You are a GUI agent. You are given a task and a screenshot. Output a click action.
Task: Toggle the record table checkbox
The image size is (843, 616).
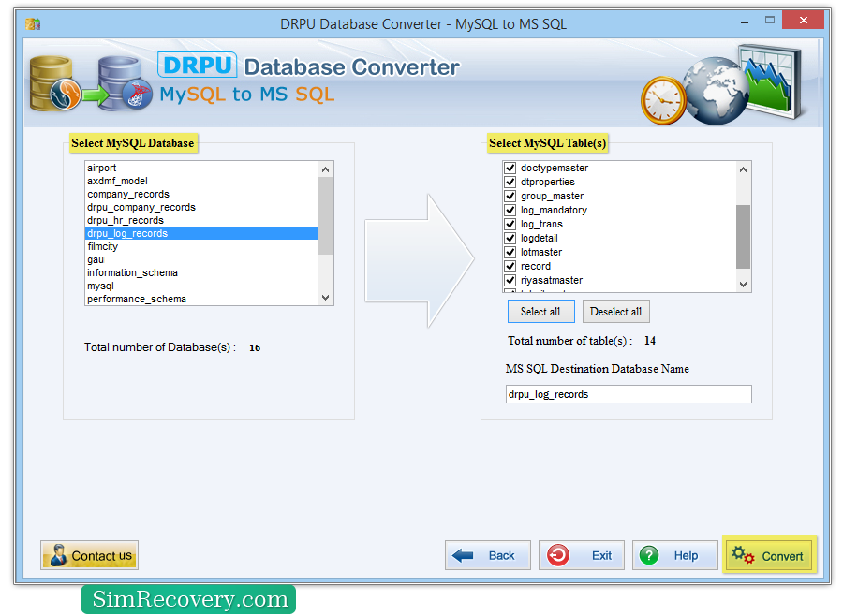tap(510, 266)
